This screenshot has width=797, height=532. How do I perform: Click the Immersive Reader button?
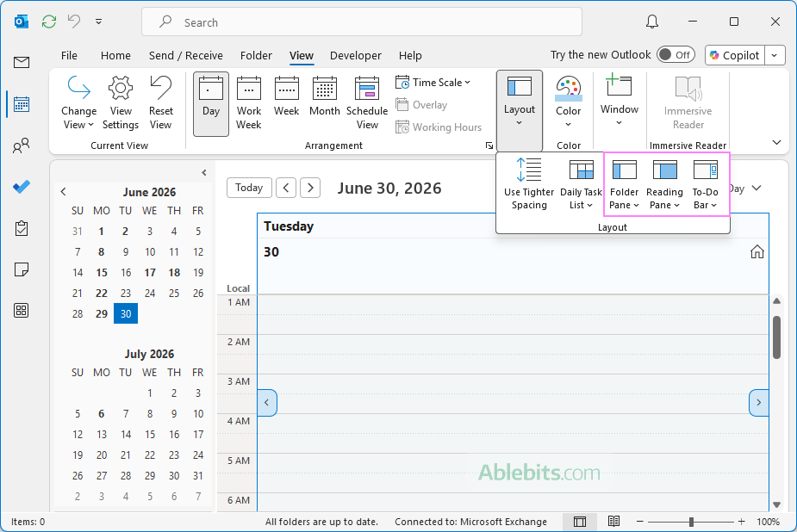point(688,103)
